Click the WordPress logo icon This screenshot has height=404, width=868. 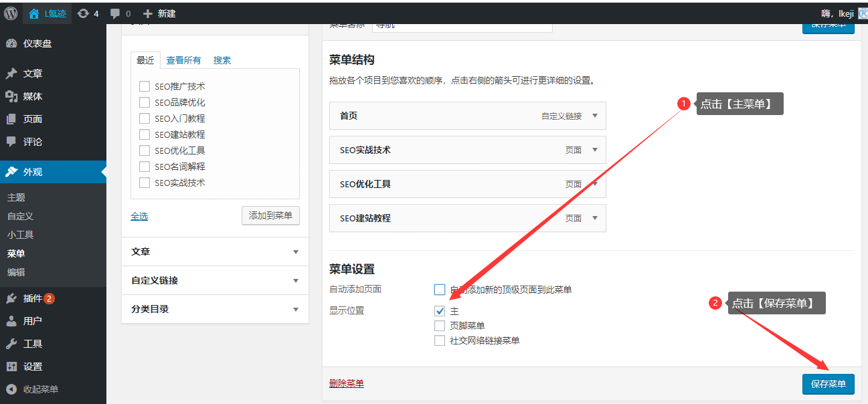11,13
